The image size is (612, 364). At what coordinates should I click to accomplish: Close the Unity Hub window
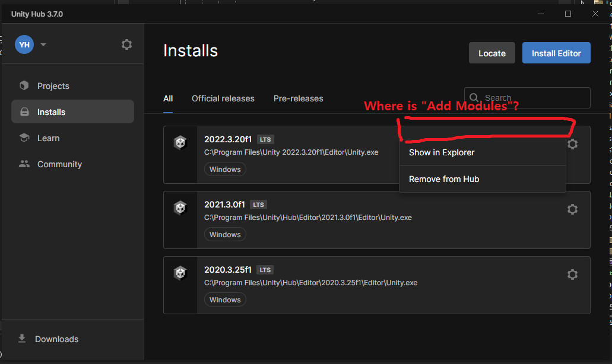tap(595, 14)
